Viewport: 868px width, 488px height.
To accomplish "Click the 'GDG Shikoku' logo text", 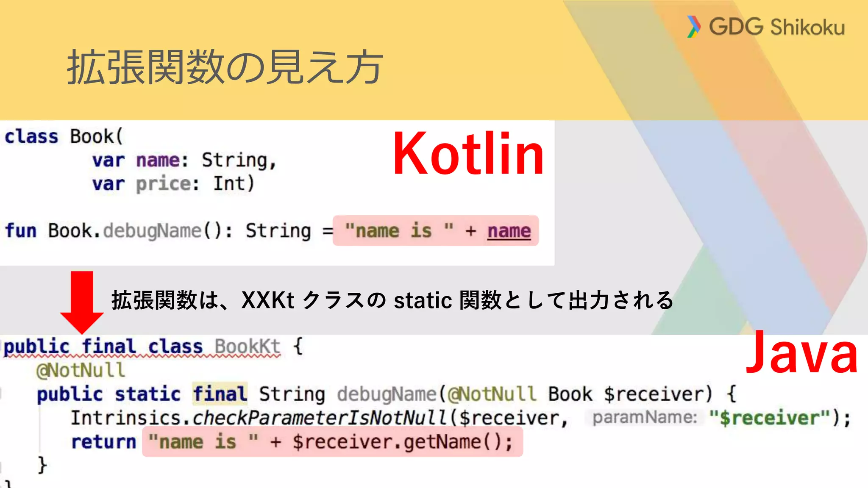I will coord(777,27).
